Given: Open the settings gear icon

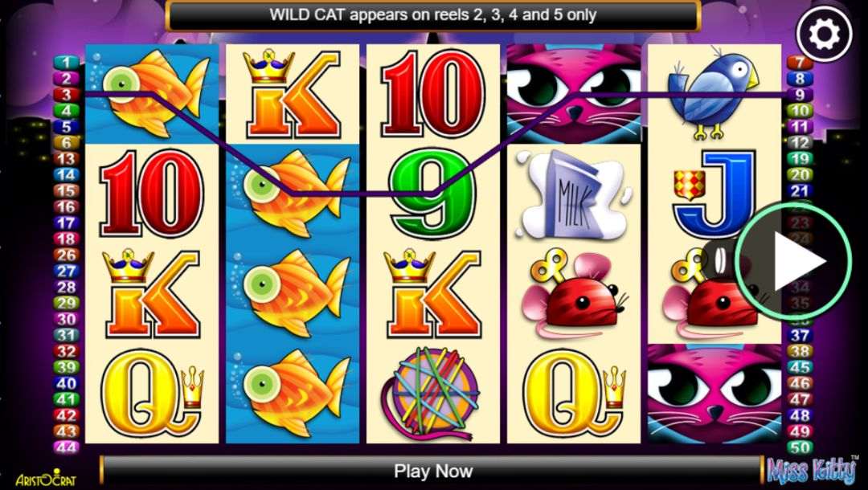Looking at the screenshot, I should tap(825, 35).
